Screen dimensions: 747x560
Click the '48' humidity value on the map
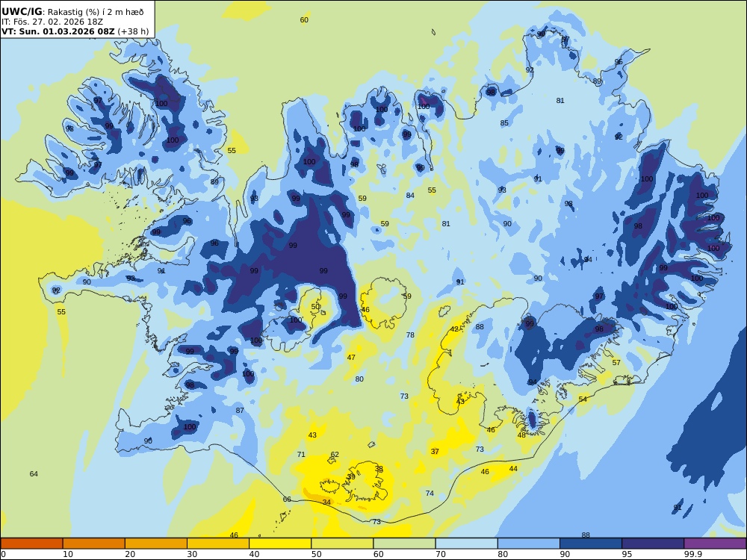click(x=521, y=435)
